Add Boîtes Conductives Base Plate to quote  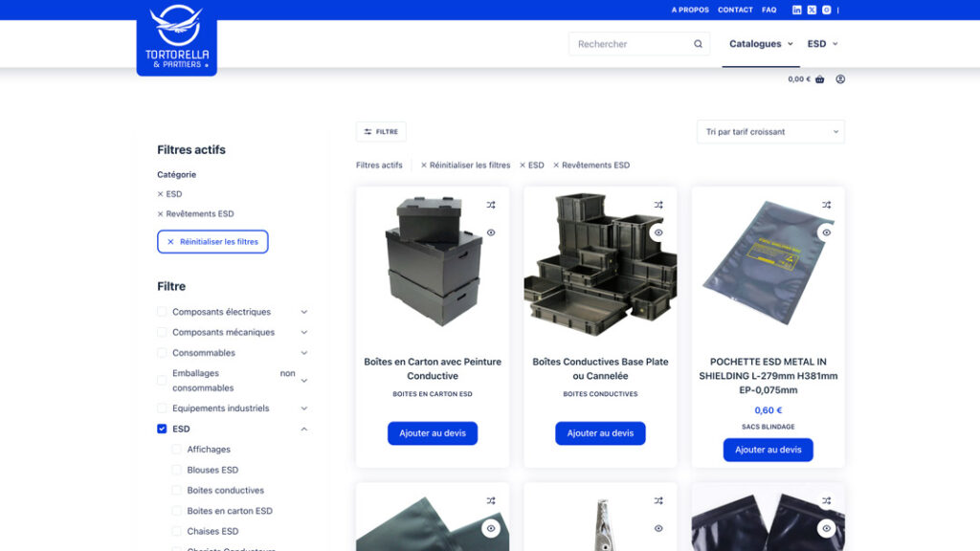point(600,433)
